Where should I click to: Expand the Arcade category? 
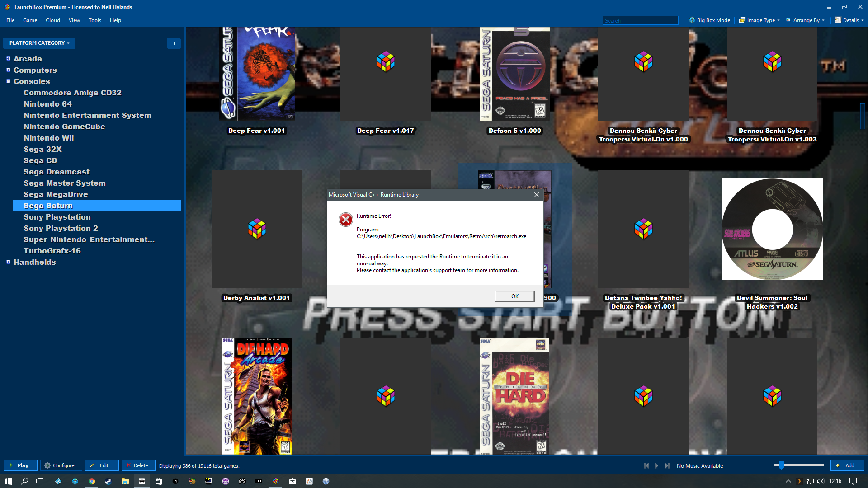pyautogui.click(x=8, y=59)
